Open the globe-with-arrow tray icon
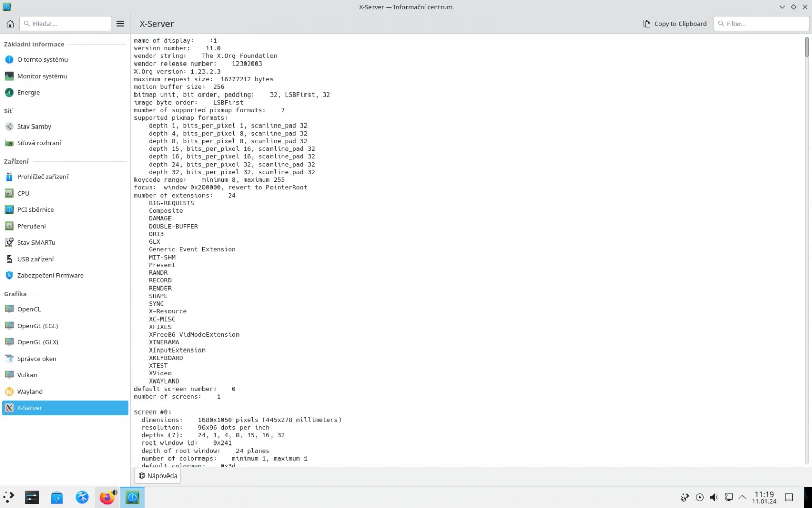This screenshot has height=508, width=812. tap(685, 497)
